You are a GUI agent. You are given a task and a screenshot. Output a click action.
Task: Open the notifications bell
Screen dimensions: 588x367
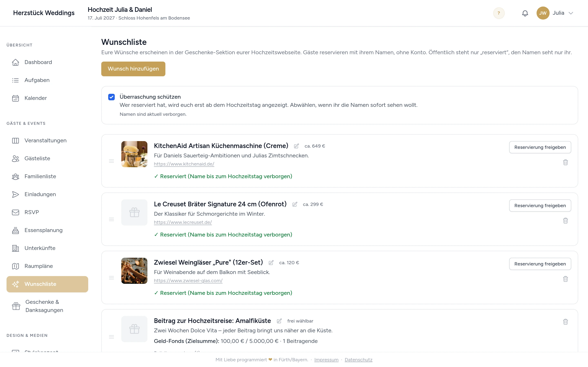coord(525,13)
